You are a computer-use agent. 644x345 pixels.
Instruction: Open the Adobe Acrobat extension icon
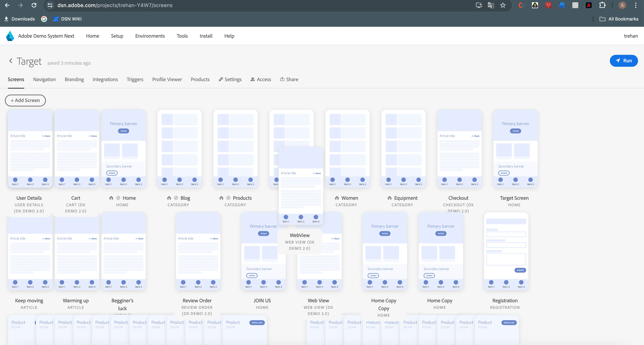click(589, 5)
